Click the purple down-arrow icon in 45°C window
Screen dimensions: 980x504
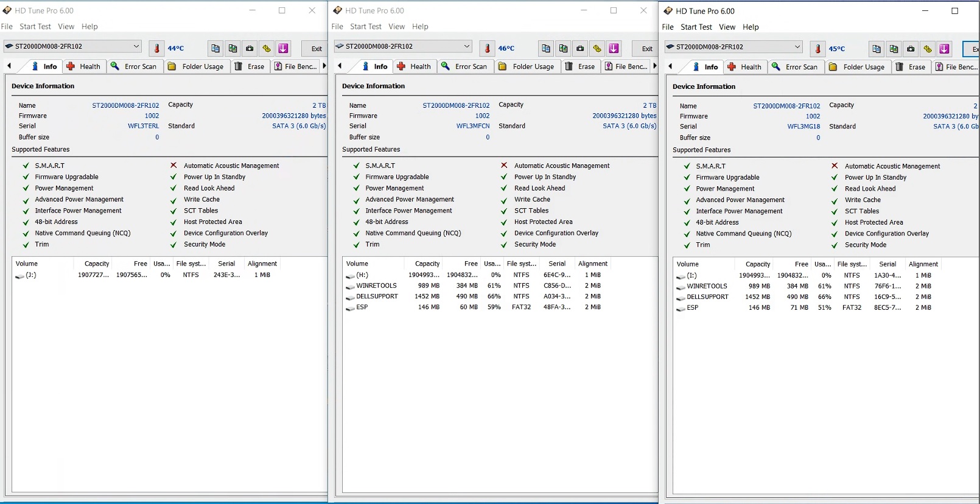pyautogui.click(x=945, y=49)
